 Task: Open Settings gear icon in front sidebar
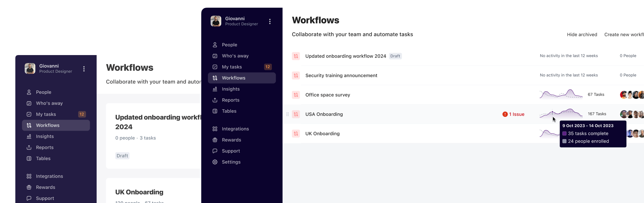pos(215,162)
